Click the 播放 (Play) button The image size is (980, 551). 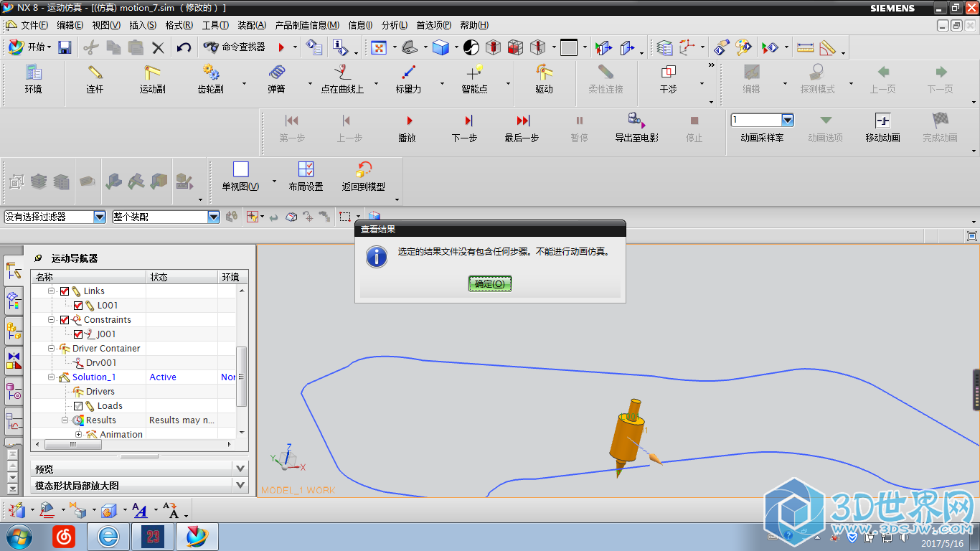tap(407, 128)
